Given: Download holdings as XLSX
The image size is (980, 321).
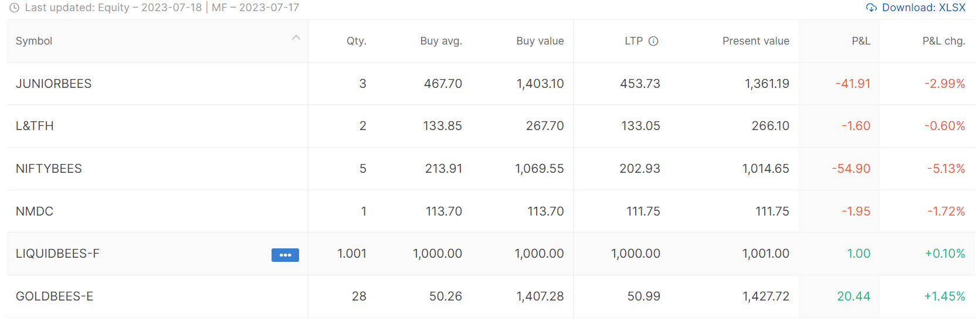Looking at the screenshot, I should (x=916, y=8).
